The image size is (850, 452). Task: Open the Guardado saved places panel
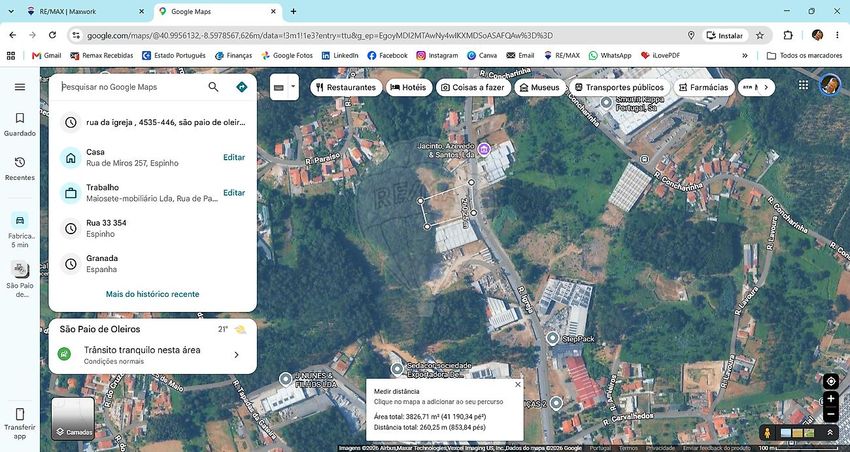20,124
